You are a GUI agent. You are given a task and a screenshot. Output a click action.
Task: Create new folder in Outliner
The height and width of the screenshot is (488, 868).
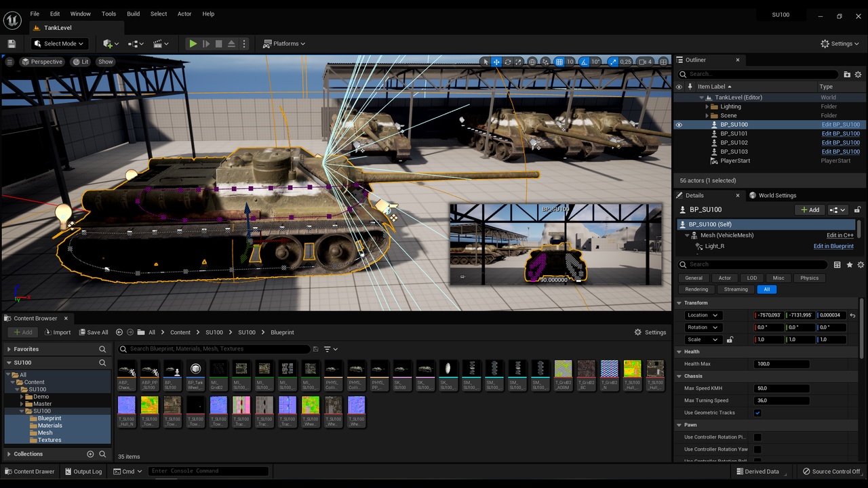tap(847, 75)
